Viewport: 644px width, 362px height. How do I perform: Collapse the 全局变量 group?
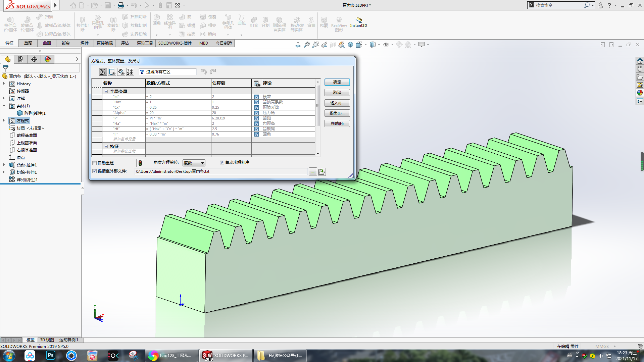[x=106, y=91]
